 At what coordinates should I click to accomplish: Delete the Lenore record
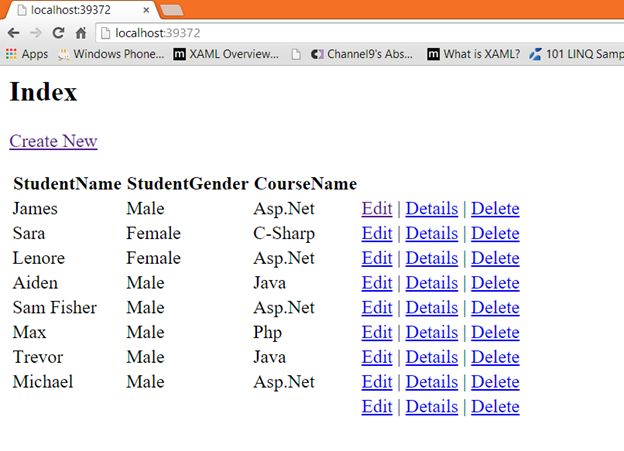click(495, 258)
